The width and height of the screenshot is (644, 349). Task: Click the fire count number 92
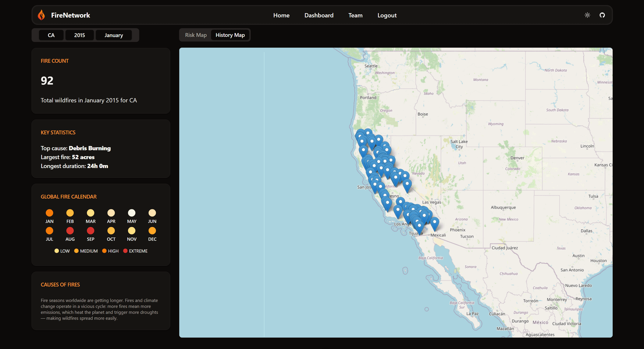[47, 81]
